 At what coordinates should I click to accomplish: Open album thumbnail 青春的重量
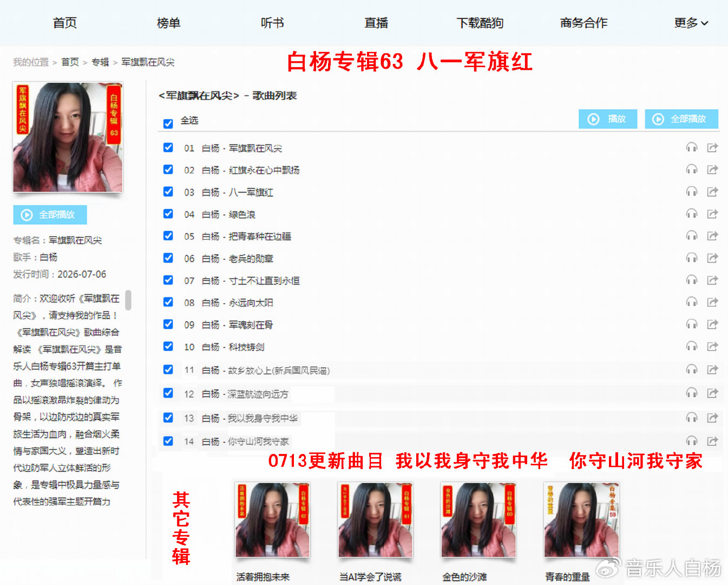581,520
